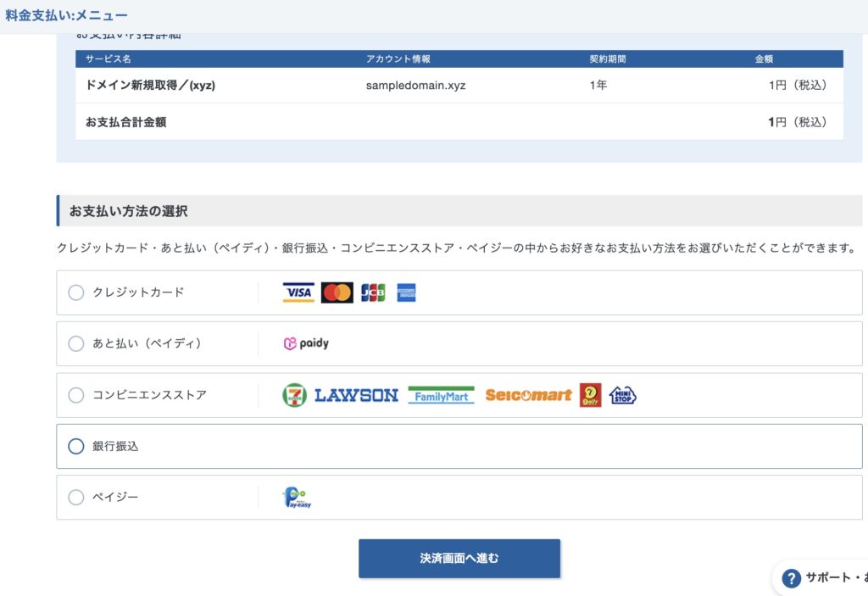
Task: Click the LAWSON logo
Action: 356,395
